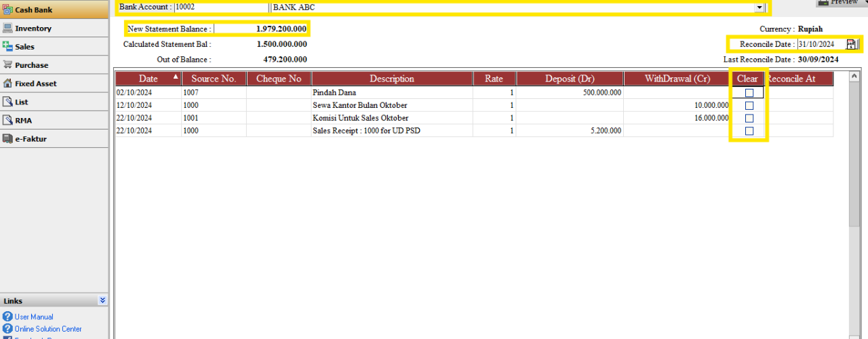Collapse the Links panel chevron
Image resolution: width=868 pixels, height=339 pixels.
click(102, 300)
